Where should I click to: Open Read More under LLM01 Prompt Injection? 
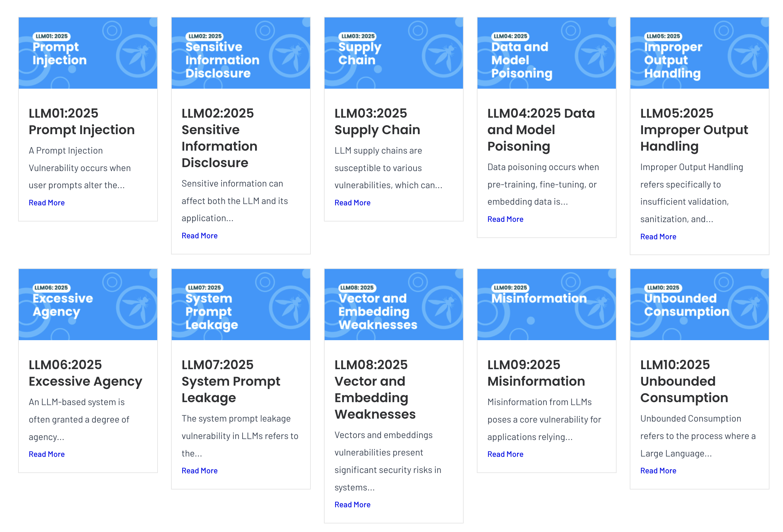(x=46, y=202)
